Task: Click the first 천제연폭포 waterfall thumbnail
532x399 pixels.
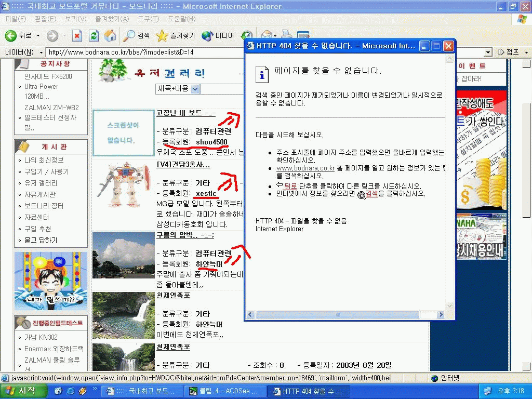Action: [124, 315]
